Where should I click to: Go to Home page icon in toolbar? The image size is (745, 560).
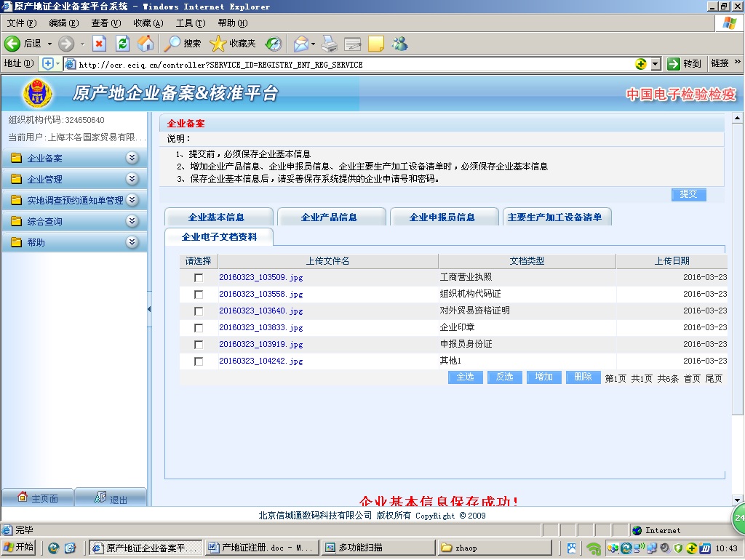pyautogui.click(x=146, y=44)
